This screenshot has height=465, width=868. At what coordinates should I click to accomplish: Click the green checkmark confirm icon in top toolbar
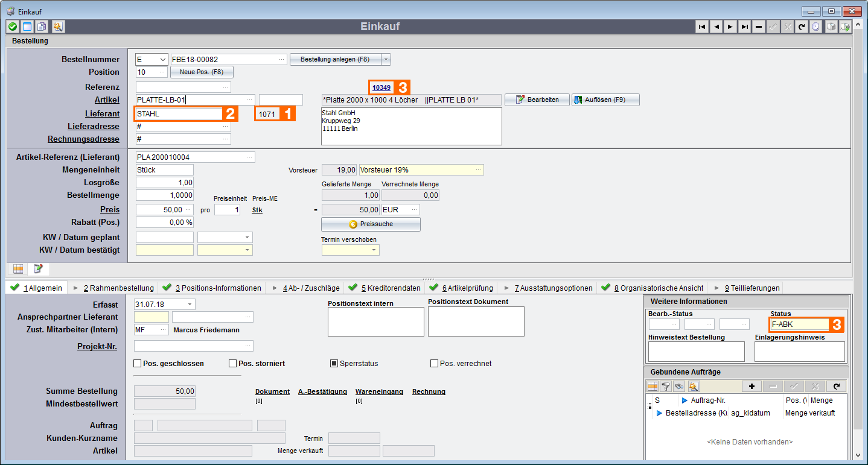pos(13,27)
